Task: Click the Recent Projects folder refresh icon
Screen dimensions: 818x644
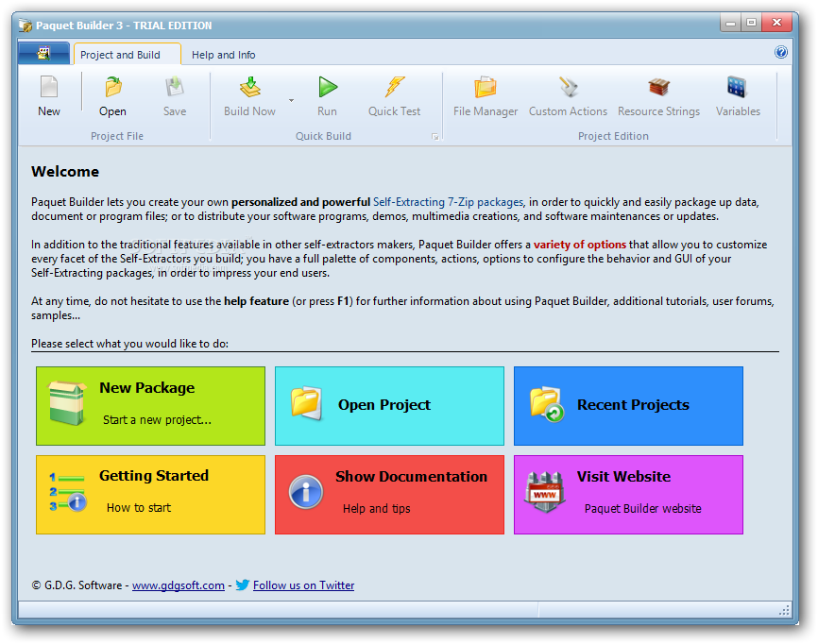Action: click(x=546, y=403)
